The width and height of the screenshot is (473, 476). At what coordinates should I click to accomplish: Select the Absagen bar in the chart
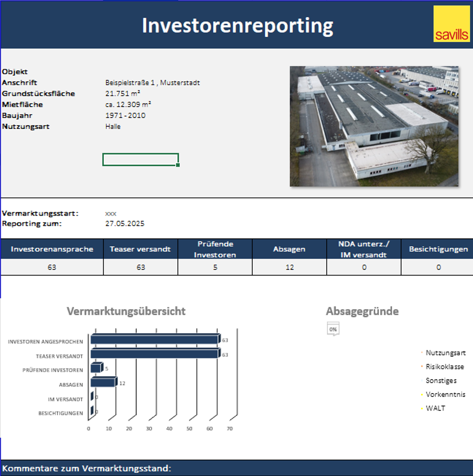[103, 382]
